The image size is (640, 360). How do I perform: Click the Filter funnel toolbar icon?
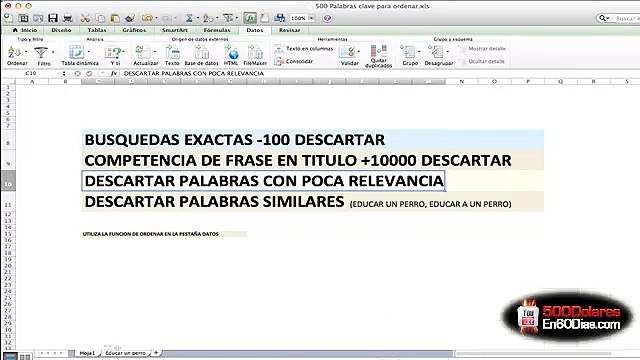(228, 18)
